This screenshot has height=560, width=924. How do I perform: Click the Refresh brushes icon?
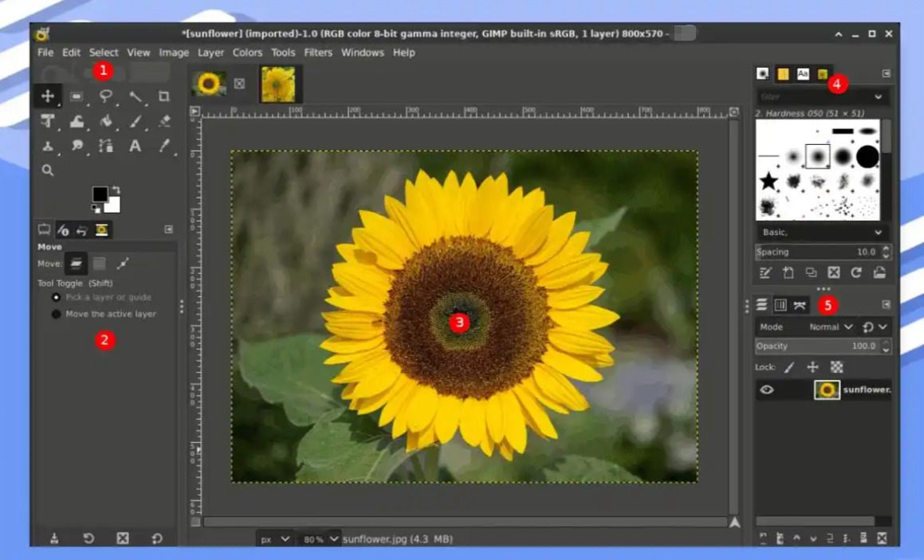click(856, 272)
